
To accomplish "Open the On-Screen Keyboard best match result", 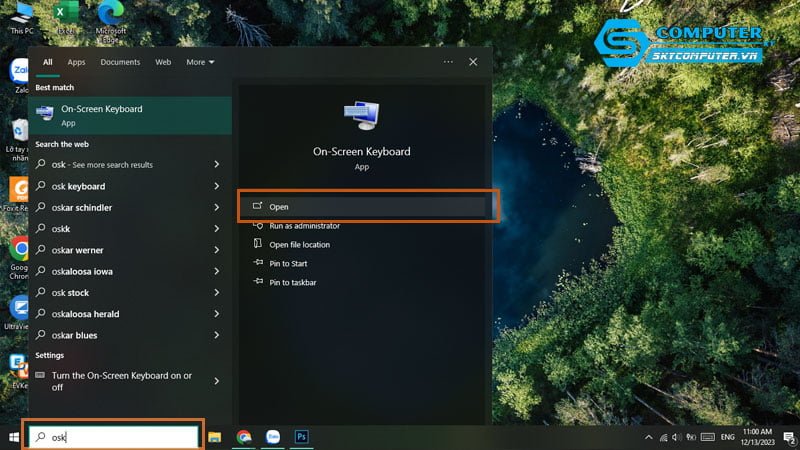I will click(x=130, y=115).
